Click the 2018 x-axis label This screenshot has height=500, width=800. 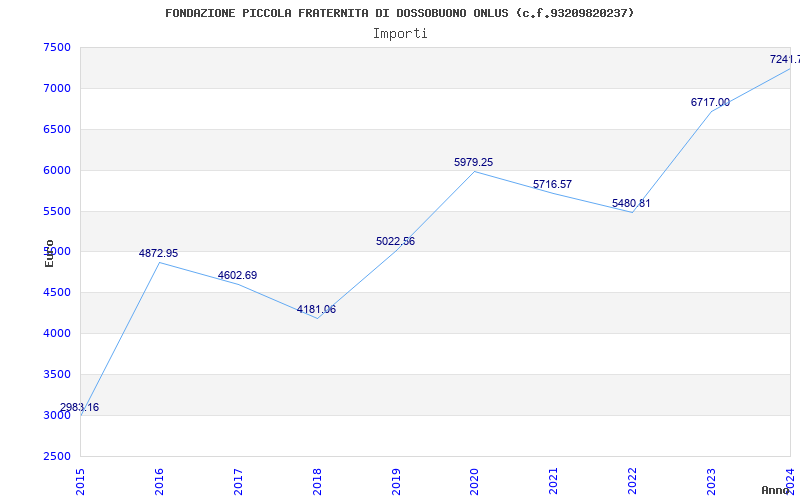[x=317, y=482]
